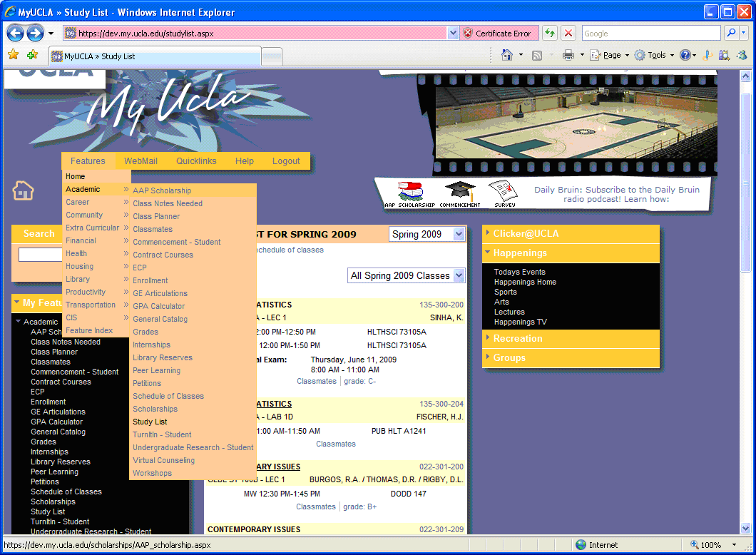Click the Survey paper icon
Viewport: 756px width, 555px height.
click(x=503, y=191)
